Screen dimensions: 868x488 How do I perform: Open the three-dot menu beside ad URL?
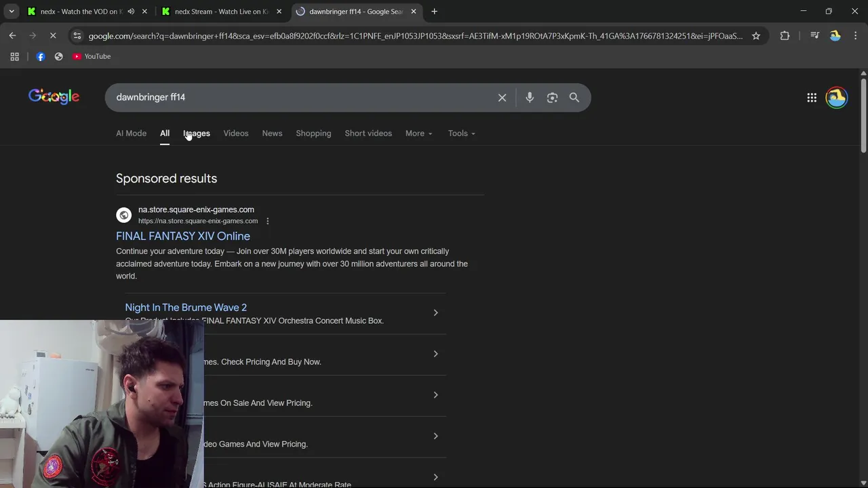(x=267, y=221)
